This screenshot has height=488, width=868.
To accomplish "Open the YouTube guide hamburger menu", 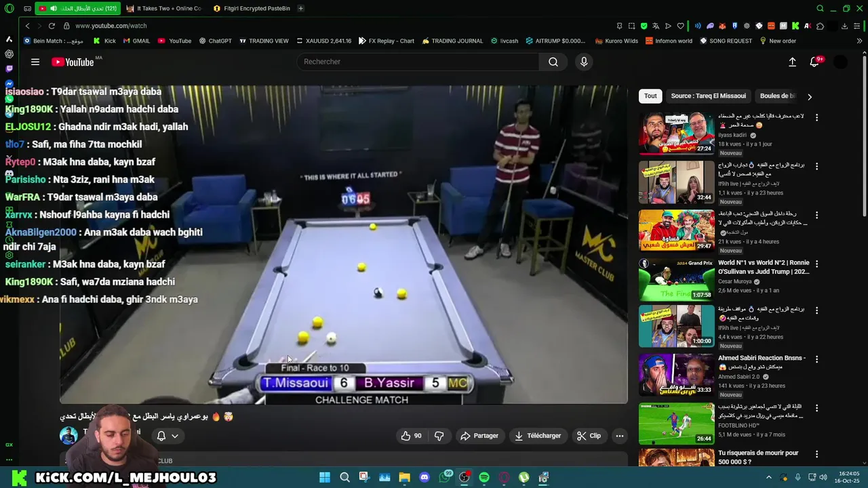I will click(35, 62).
